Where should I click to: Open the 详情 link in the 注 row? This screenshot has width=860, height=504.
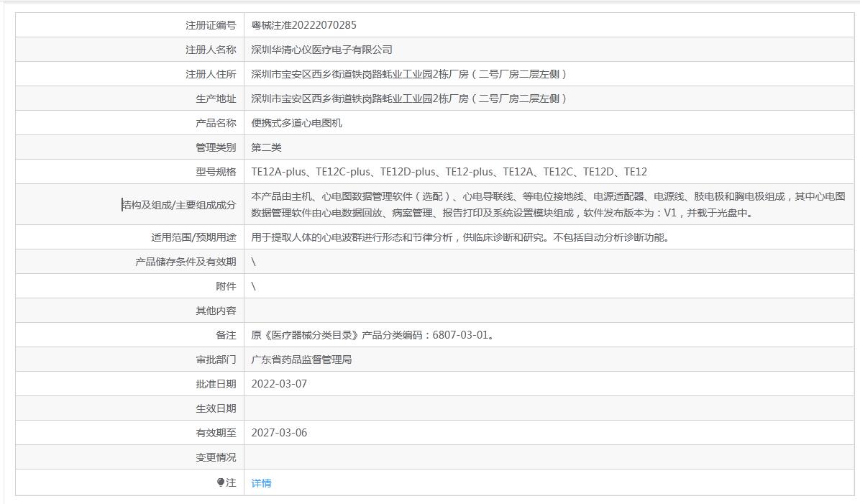point(261,483)
